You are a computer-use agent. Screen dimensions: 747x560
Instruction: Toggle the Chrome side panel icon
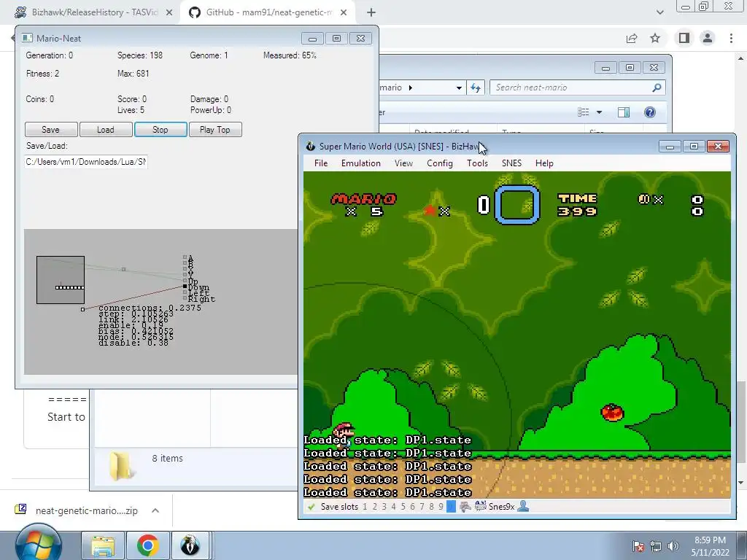point(684,38)
